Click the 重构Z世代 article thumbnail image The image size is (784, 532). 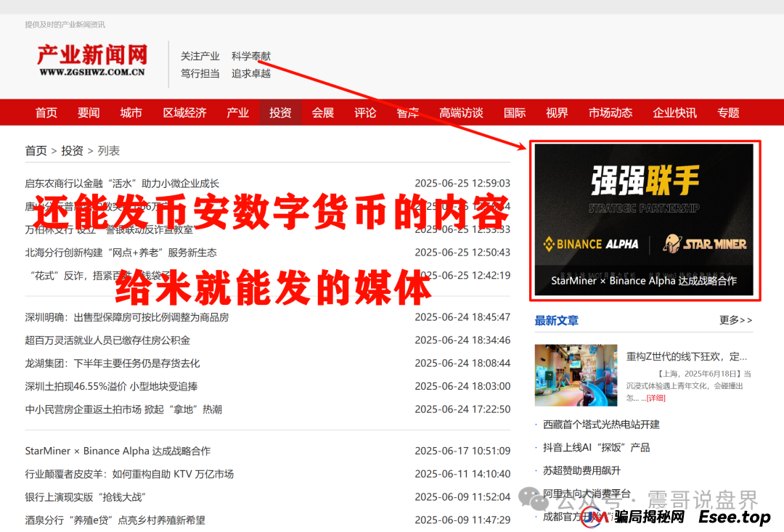[x=575, y=374]
